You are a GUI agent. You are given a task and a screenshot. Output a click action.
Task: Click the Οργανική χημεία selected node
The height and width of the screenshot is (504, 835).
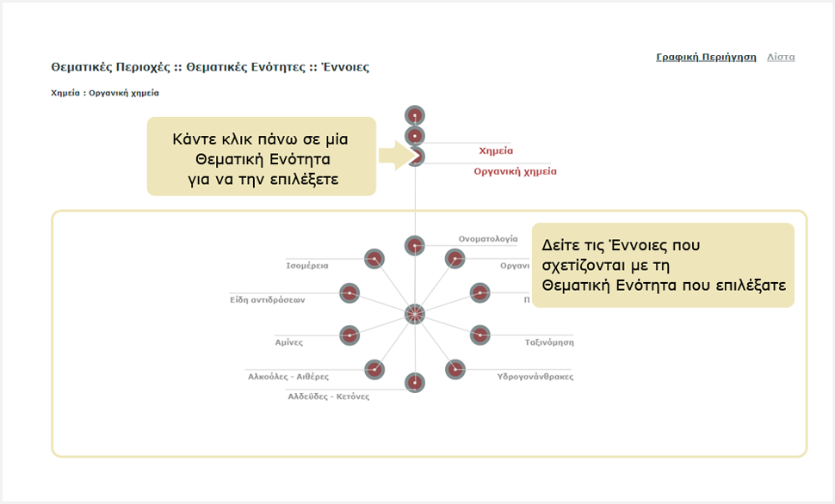(415, 157)
